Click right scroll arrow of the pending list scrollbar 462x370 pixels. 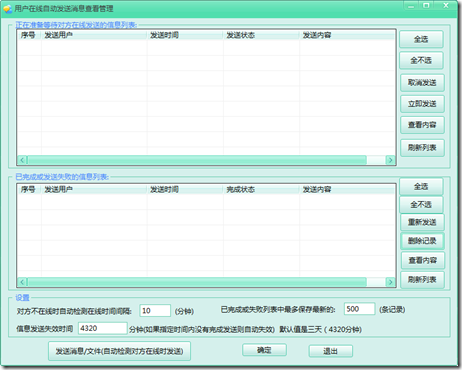point(390,160)
